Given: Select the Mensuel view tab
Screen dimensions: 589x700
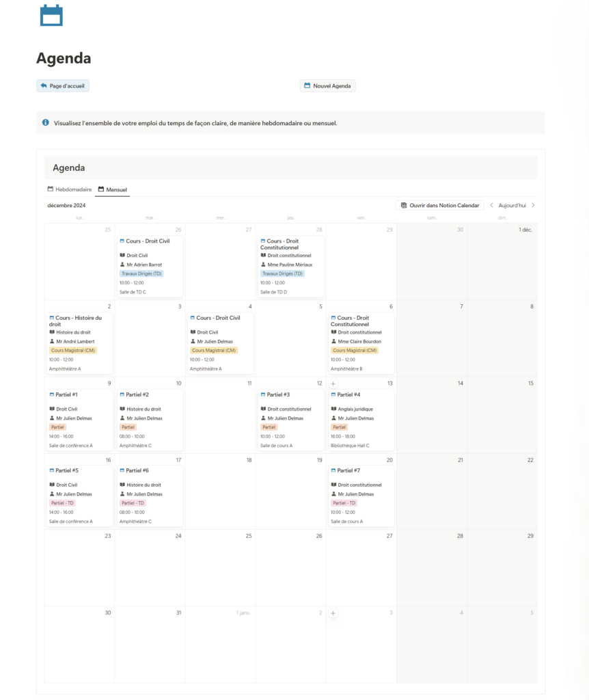Looking at the screenshot, I should pyautogui.click(x=112, y=189).
